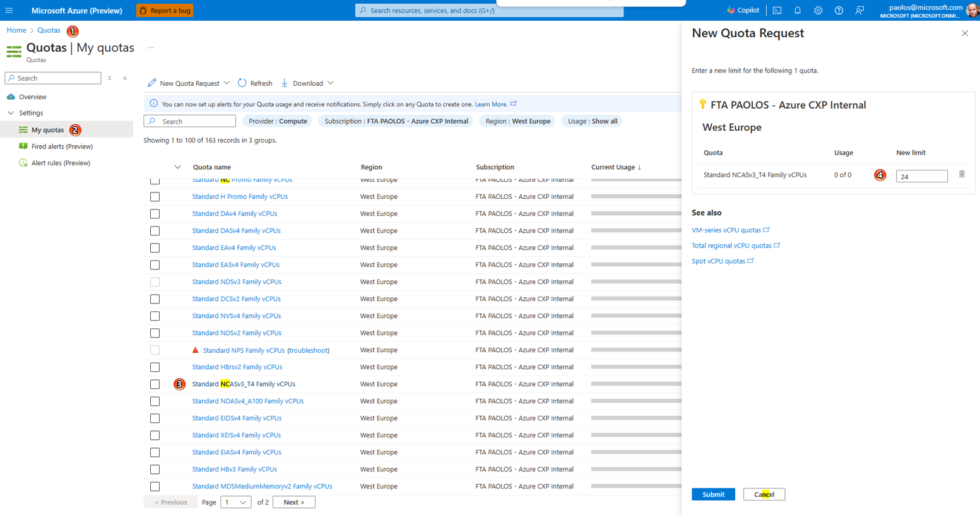This screenshot has width=980, height=515.
Task: Check the Standard H Promo Family vCPUs row
Action: 155,197
